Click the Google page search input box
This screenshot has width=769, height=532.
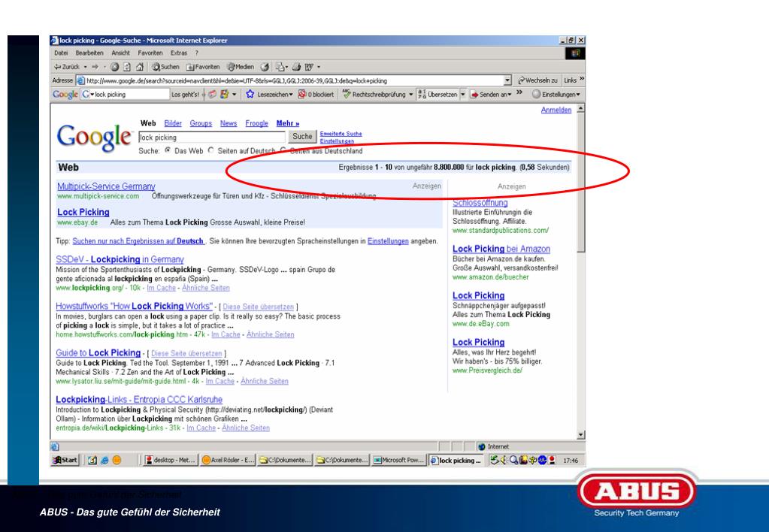pos(211,138)
